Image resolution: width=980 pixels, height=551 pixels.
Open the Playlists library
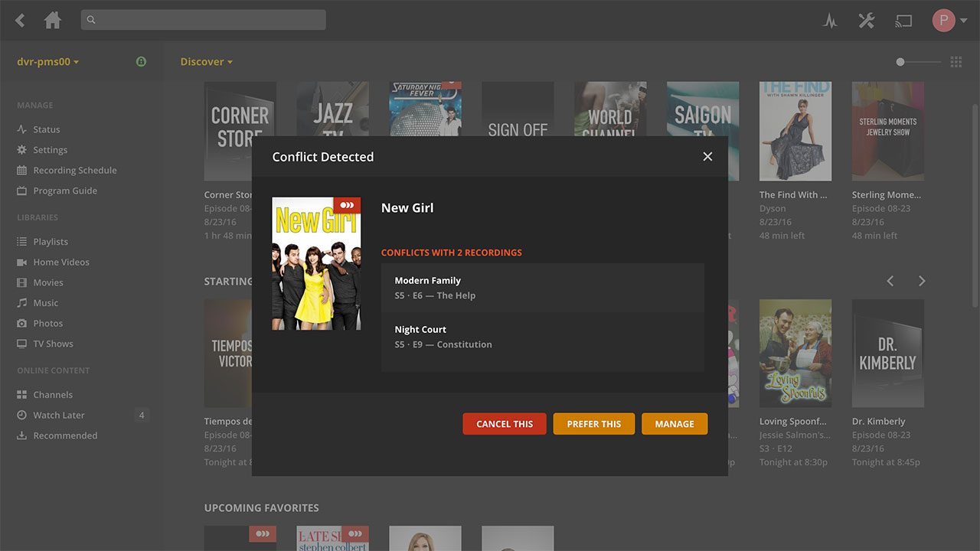coord(51,242)
